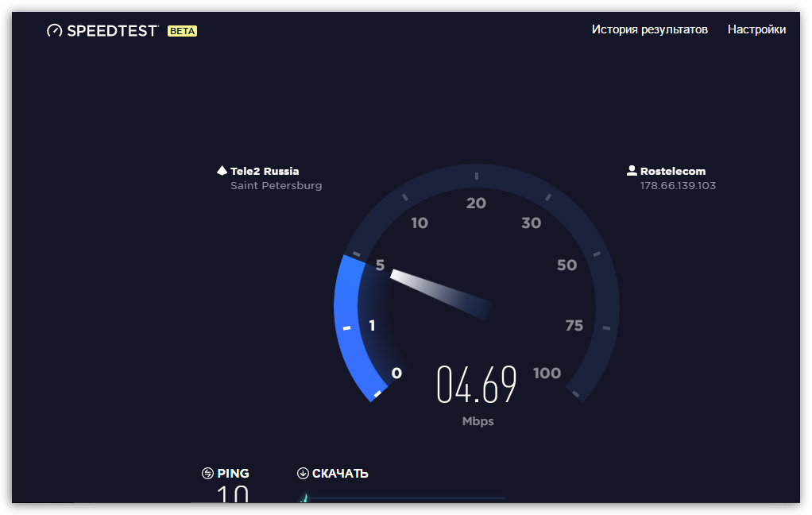Image resolution: width=812 pixels, height=515 pixels.
Task: Open История результатов
Action: pyautogui.click(x=649, y=29)
